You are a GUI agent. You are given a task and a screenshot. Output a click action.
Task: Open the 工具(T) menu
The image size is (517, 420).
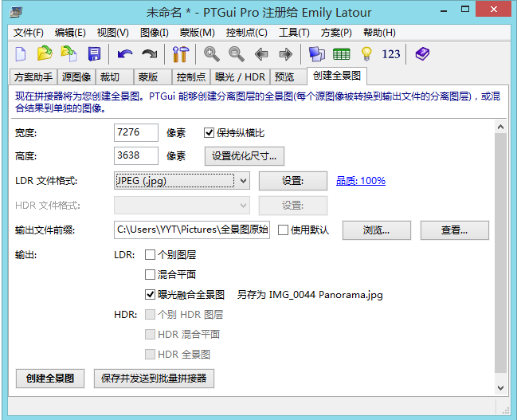[x=294, y=33]
